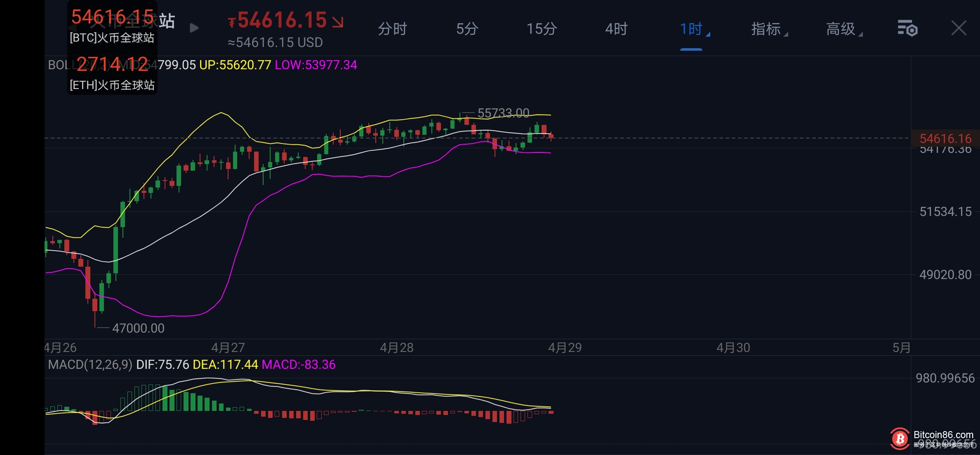This screenshot has width=980, height=455.
Task: Select the 15分 interval tab
Action: click(542, 29)
